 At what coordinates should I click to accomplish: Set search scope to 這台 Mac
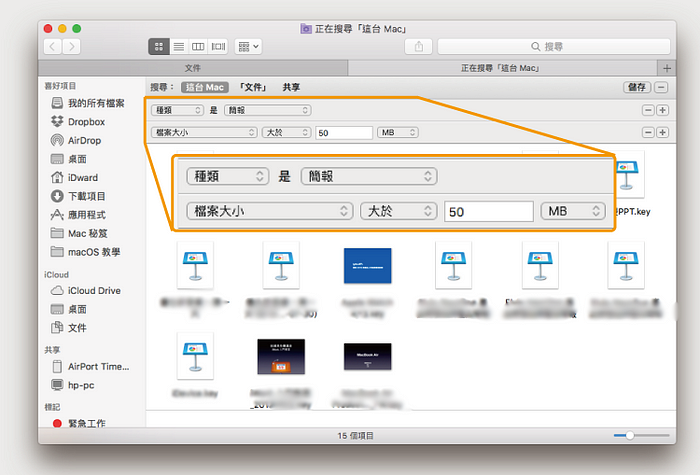coord(204,87)
